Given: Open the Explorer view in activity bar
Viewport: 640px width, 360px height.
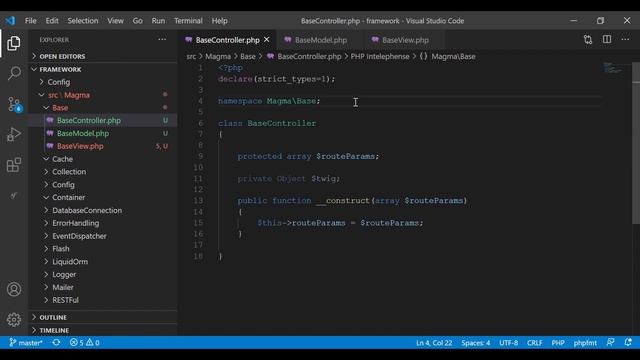Looking at the screenshot, I should click(x=13, y=43).
